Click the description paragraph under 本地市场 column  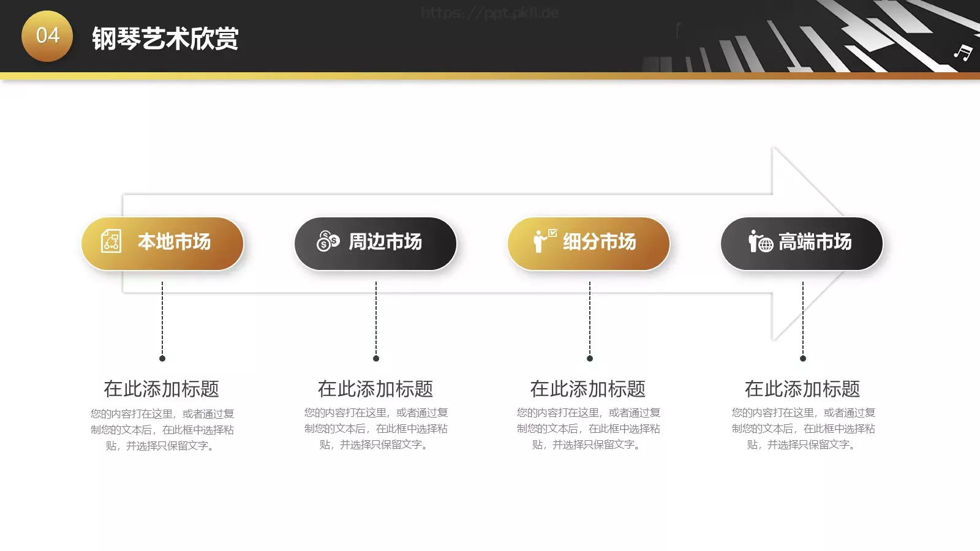pos(162,430)
